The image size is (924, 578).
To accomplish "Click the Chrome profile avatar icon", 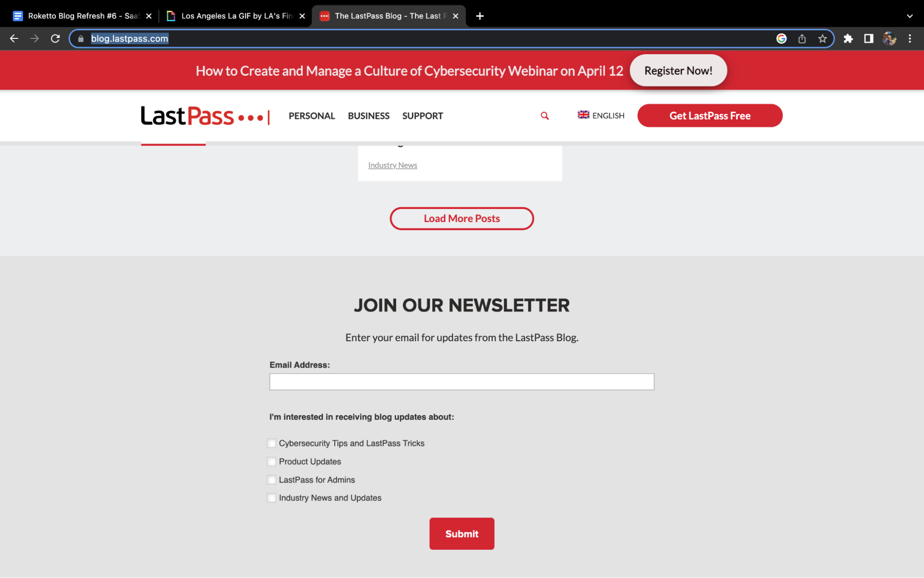I will coord(890,38).
